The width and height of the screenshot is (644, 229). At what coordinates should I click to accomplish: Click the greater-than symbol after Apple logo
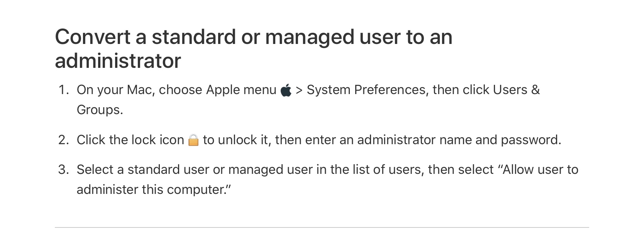(299, 90)
